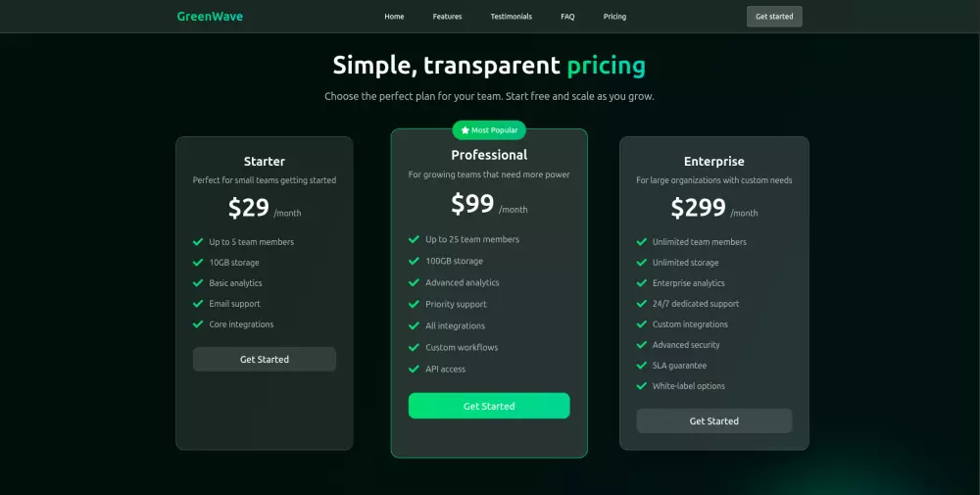This screenshot has height=495, width=980.
Task: Select Pricing in the top navigation
Action: 614,17
